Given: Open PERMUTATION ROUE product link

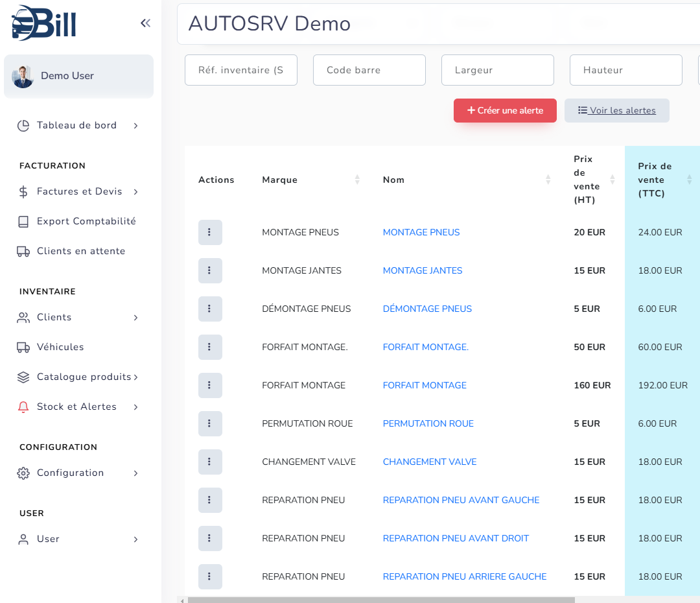Looking at the screenshot, I should point(428,423).
